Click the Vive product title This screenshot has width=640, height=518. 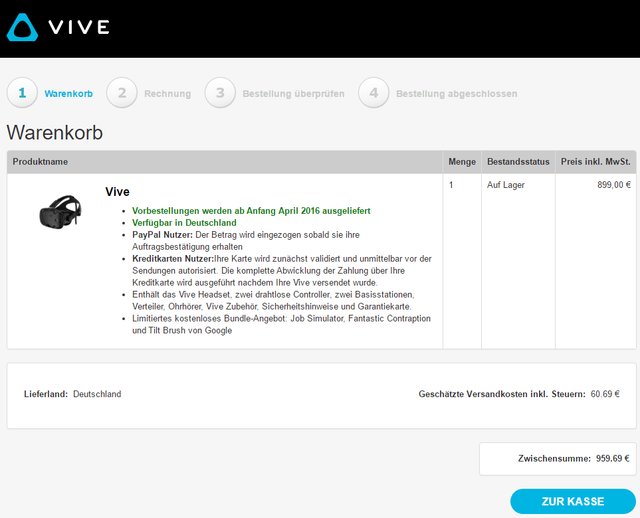(x=117, y=191)
